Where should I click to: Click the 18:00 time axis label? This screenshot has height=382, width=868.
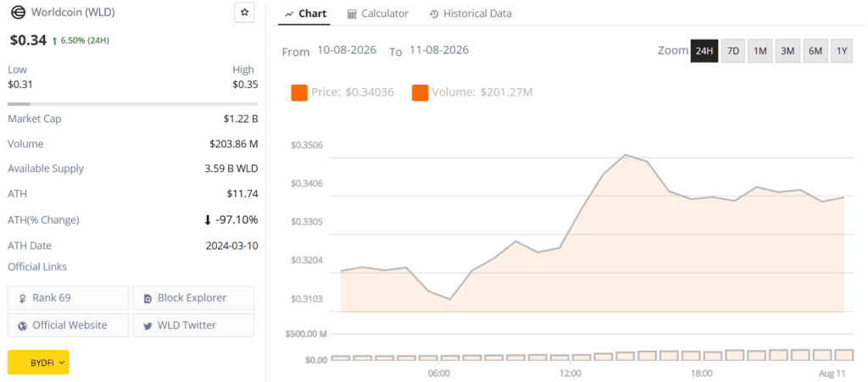coord(701,374)
